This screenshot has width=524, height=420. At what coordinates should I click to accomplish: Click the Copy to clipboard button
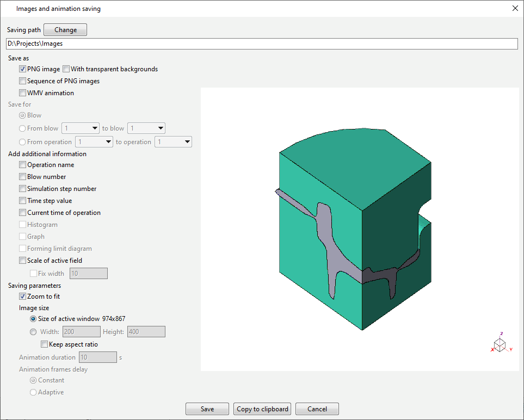[263, 409]
